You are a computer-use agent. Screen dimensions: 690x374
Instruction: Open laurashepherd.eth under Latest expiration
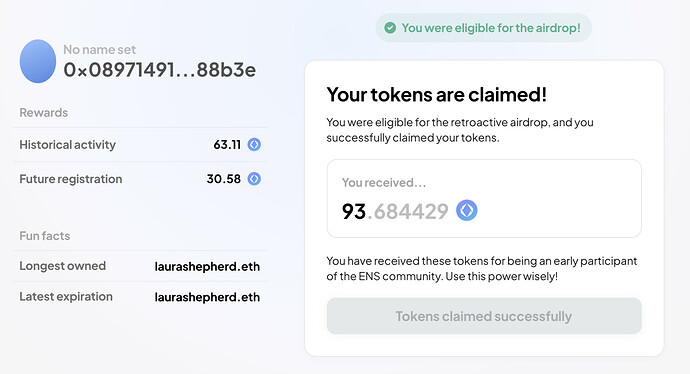coord(207,297)
